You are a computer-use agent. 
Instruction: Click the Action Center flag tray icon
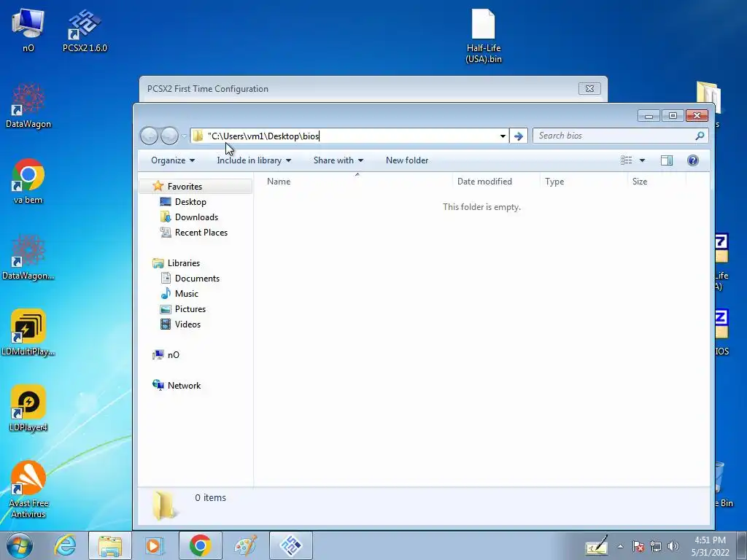click(x=638, y=546)
